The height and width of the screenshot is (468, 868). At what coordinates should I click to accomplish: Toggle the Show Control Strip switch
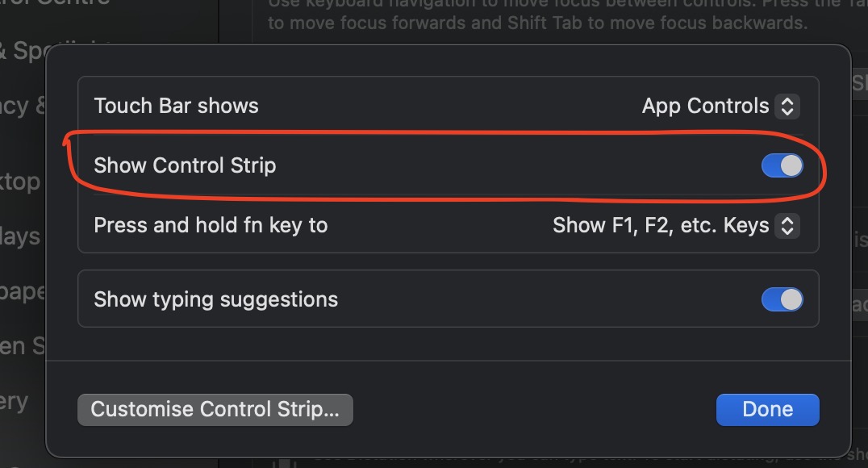tap(782, 166)
